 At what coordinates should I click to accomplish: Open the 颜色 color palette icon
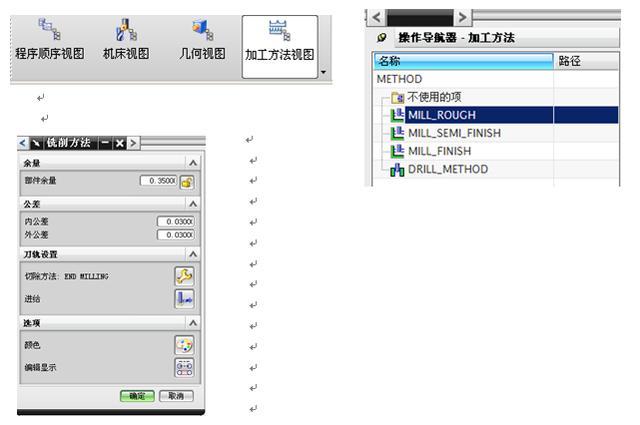(184, 345)
